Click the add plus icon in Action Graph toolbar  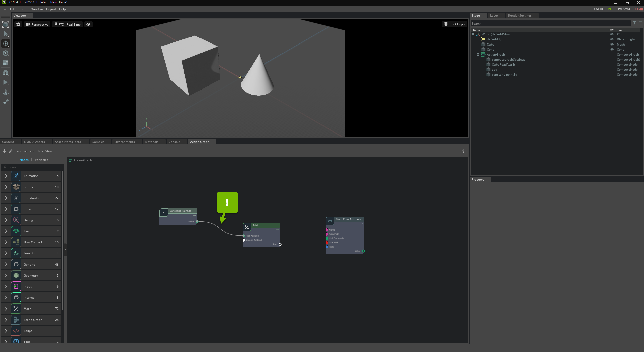(x=4, y=151)
